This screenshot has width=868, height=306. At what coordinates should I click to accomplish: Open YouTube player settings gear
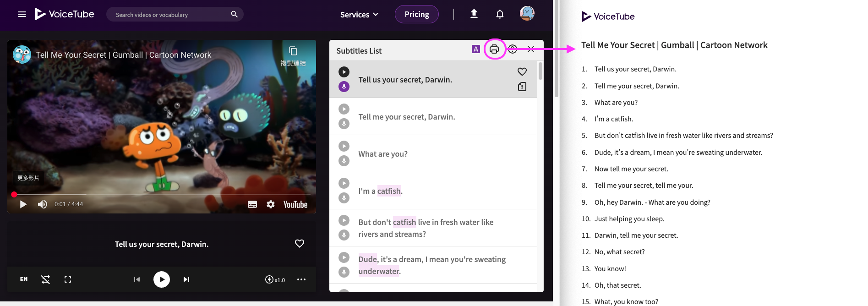pyautogui.click(x=271, y=204)
